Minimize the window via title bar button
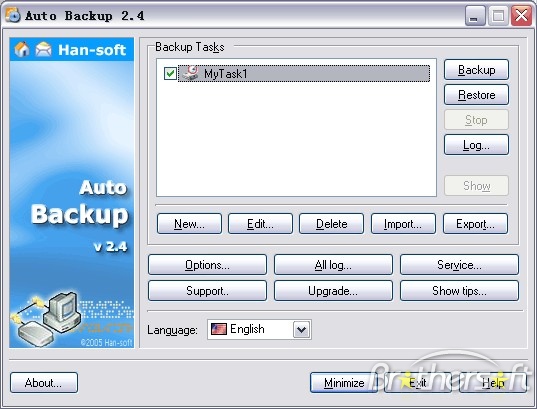The image size is (537, 409). coord(475,15)
